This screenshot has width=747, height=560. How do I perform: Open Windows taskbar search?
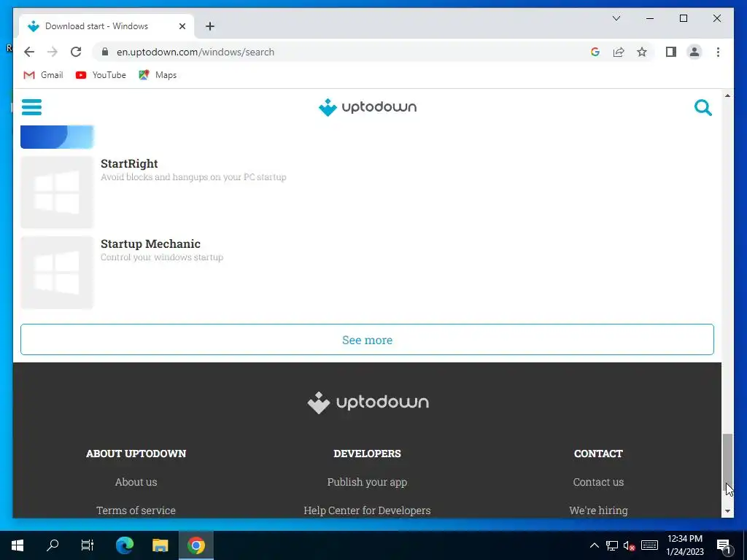53,545
